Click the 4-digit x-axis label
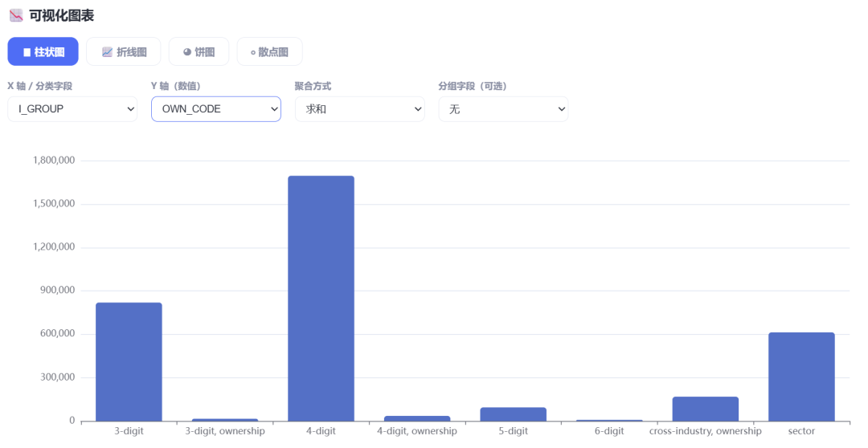This screenshot has height=448, width=868. [321, 431]
